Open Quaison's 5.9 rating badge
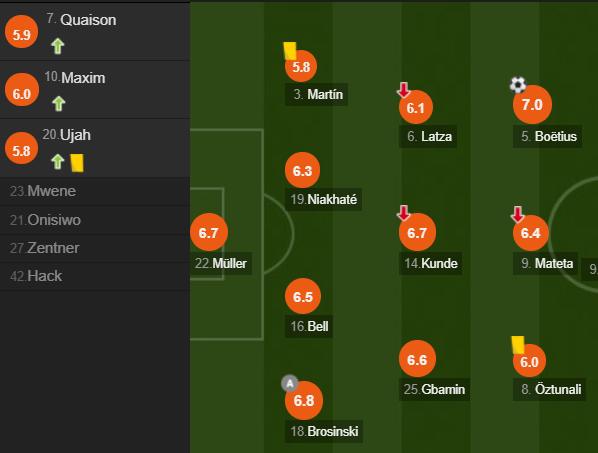This screenshot has height=453, width=598. coord(22,32)
